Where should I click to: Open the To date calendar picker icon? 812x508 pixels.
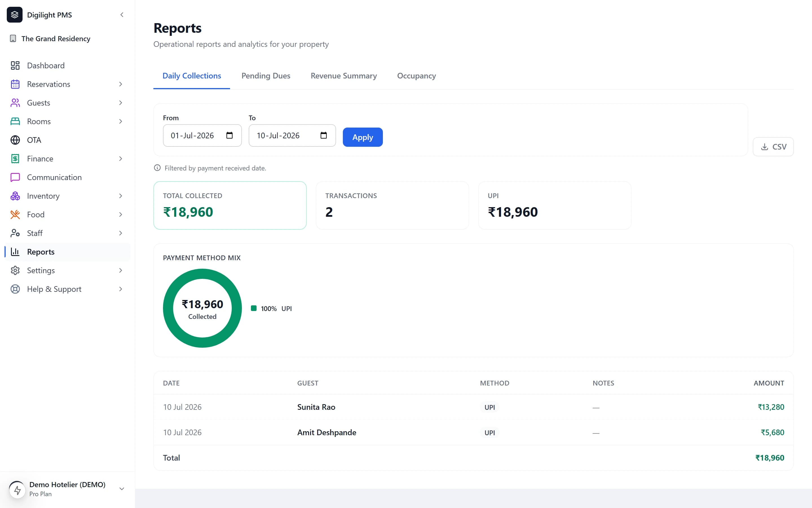[323, 135]
